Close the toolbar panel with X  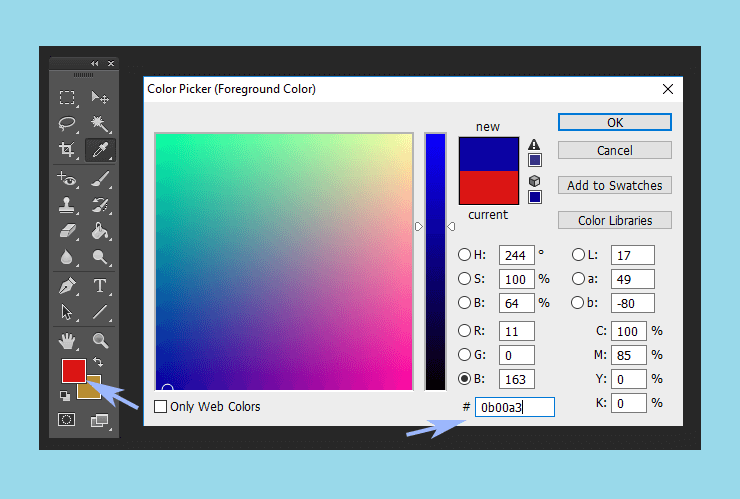(111, 63)
